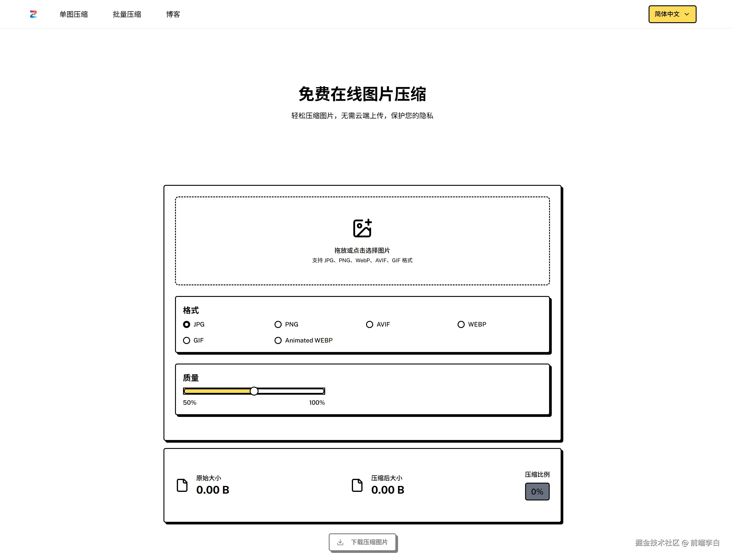This screenshot has width=733, height=560.
Task: Open the 单图压缩 nav item
Action: tap(74, 14)
